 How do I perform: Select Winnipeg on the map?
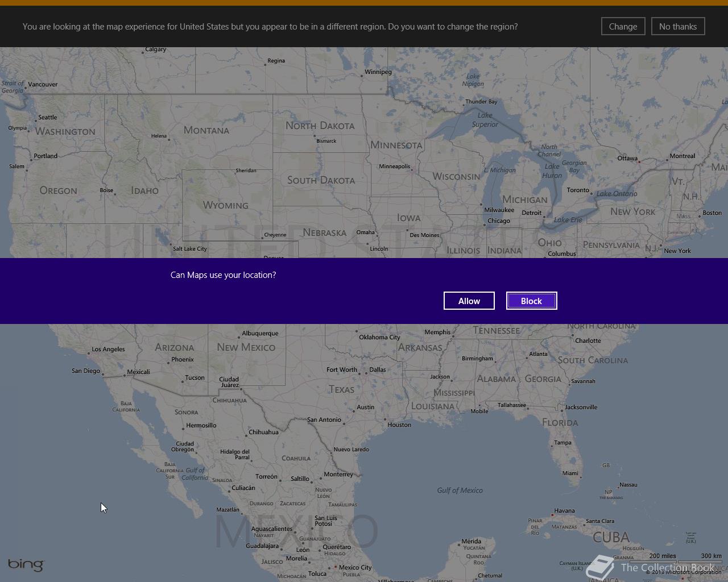(x=378, y=72)
